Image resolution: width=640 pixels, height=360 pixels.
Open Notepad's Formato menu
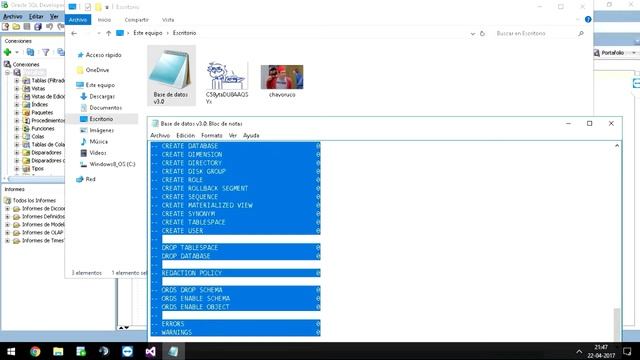coord(211,136)
